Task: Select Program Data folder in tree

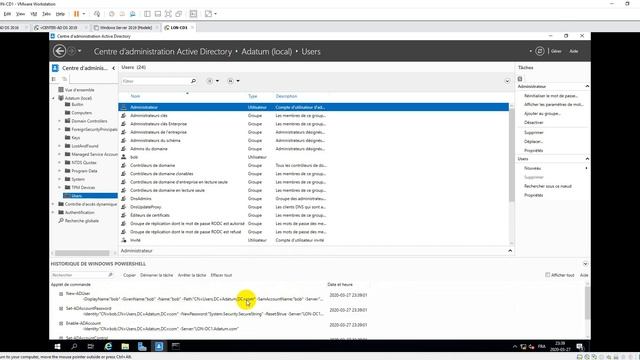Action: pyautogui.click(x=84, y=171)
